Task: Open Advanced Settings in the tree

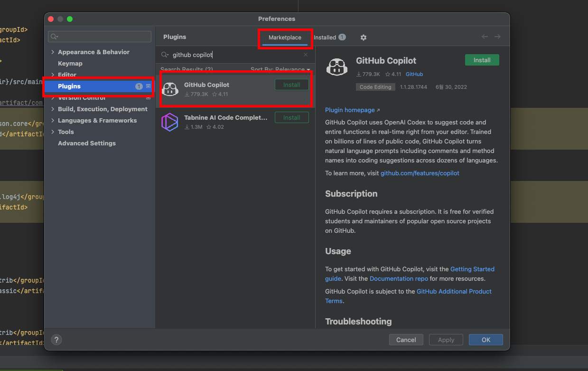Action: (x=86, y=143)
